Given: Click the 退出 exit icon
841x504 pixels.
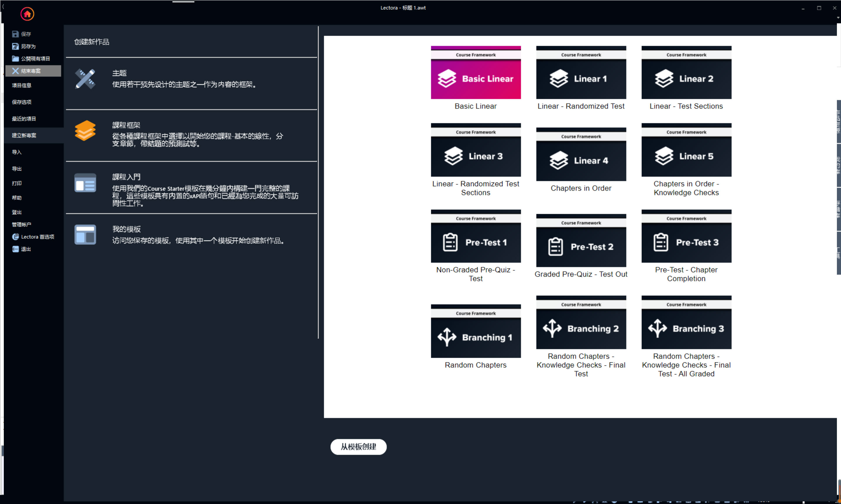Looking at the screenshot, I should pos(15,249).
